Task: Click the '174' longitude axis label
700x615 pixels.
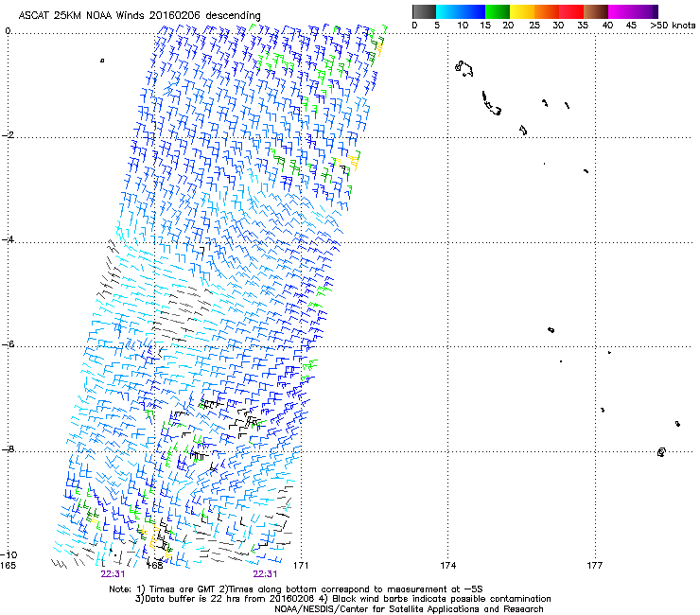Action: tap(448, 566)
